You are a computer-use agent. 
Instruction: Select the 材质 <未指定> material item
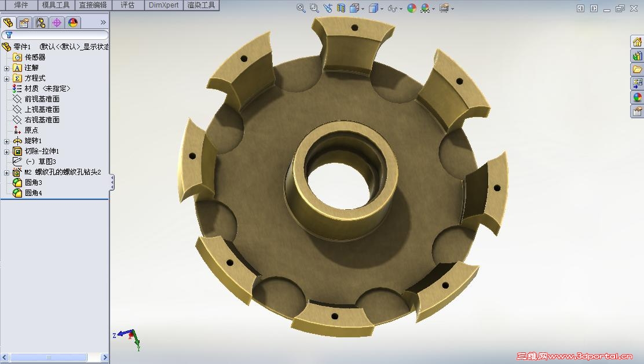click(x=47, y=88)
